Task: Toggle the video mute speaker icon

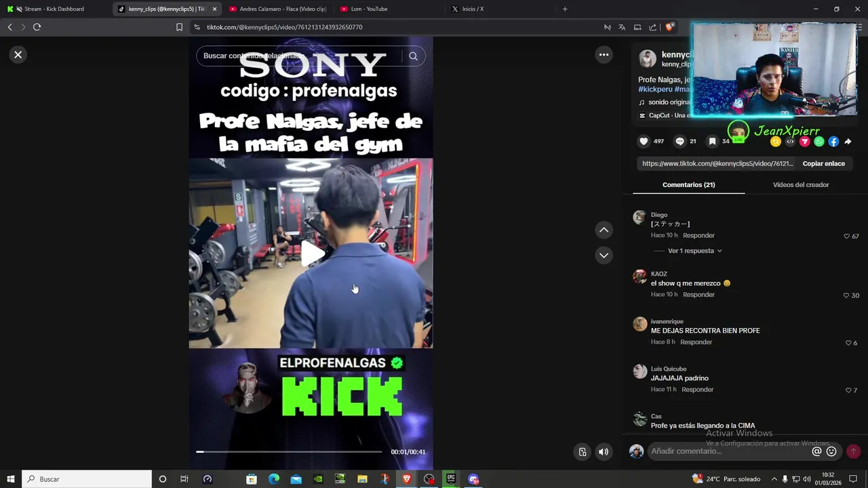Action: click(x=604, y=452)
